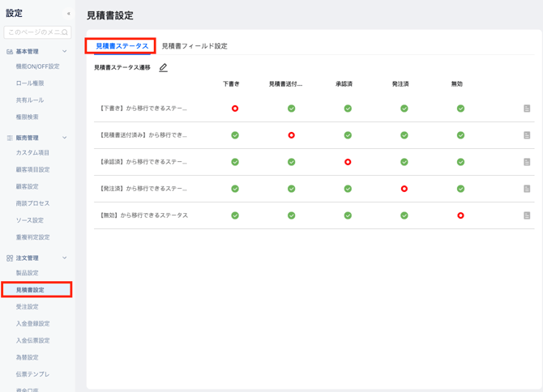Open 製品設定 menu item
Viewport: 543px width, 392px height.
pyautogui.click(x=27, y=273)
